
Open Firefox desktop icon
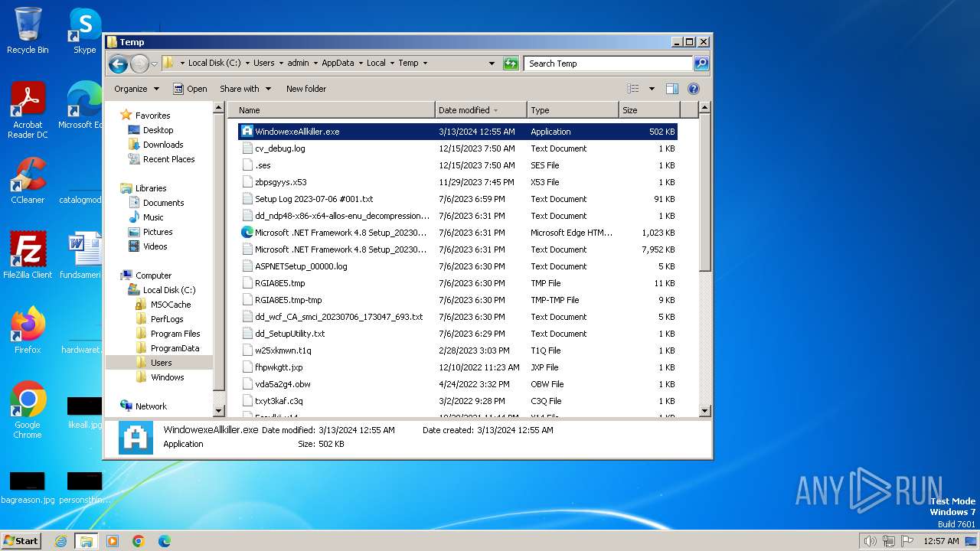(28, 331)
